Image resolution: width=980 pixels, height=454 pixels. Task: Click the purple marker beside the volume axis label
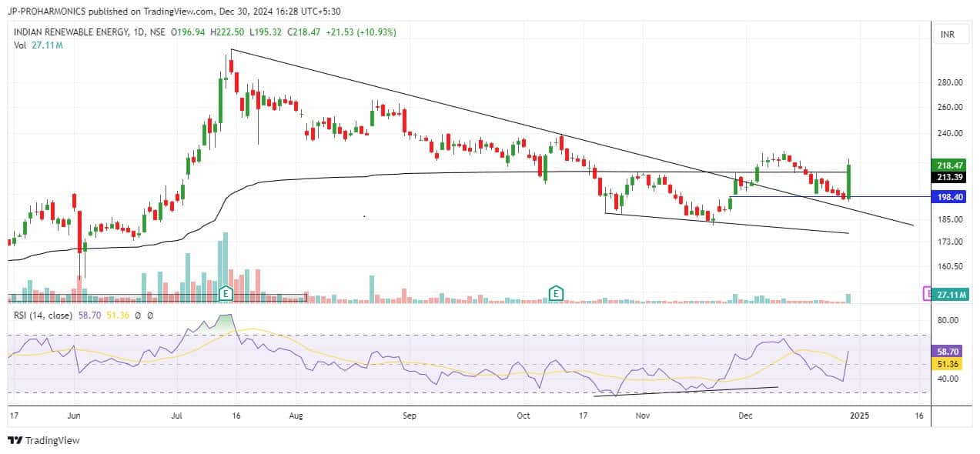[x=928, y=293]
